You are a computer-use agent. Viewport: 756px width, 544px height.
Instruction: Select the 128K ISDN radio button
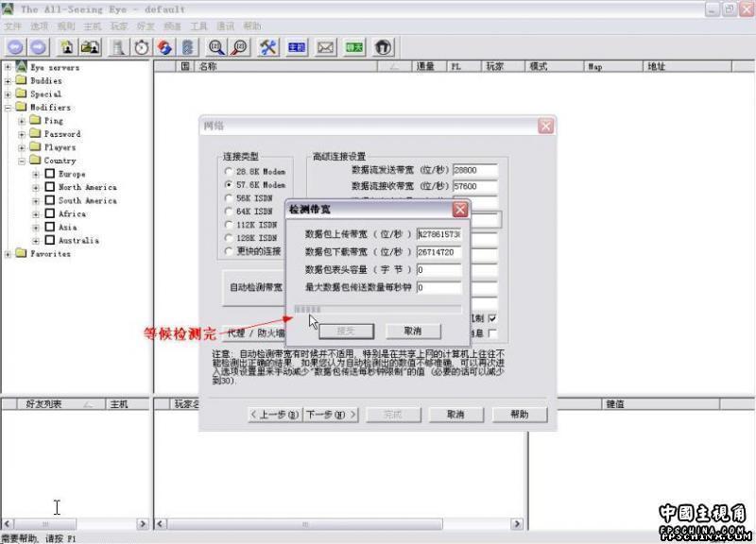(x=229, y=238)
